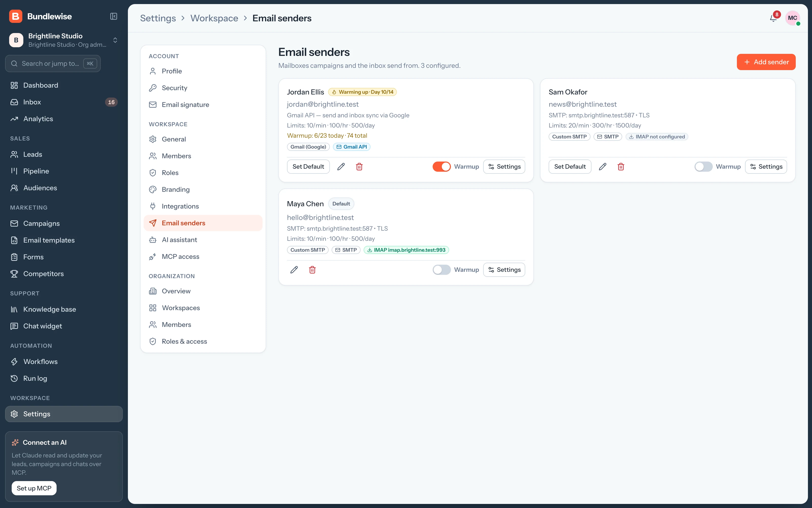Disable warmup for Jordan Ellis

click(442, 167)
